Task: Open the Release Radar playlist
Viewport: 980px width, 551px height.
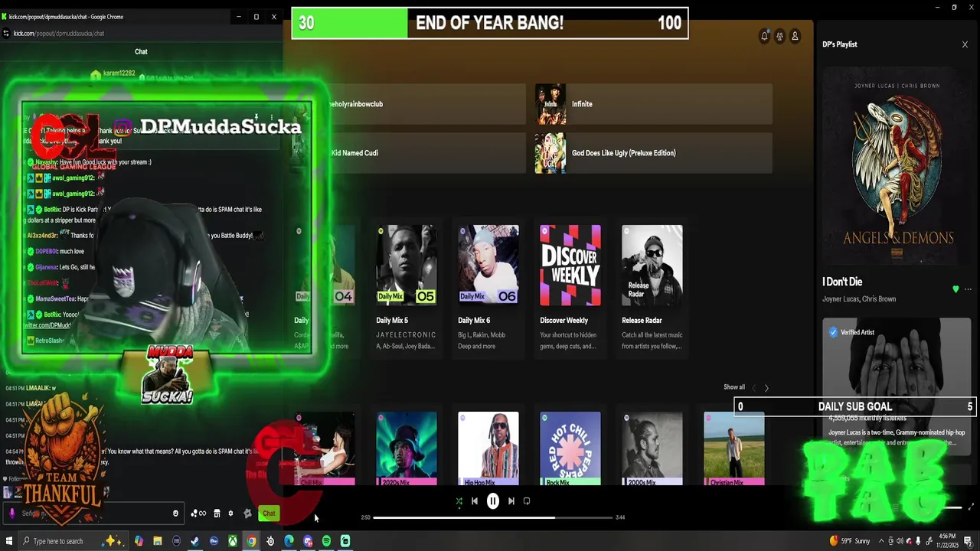Action: coord(652,289)
